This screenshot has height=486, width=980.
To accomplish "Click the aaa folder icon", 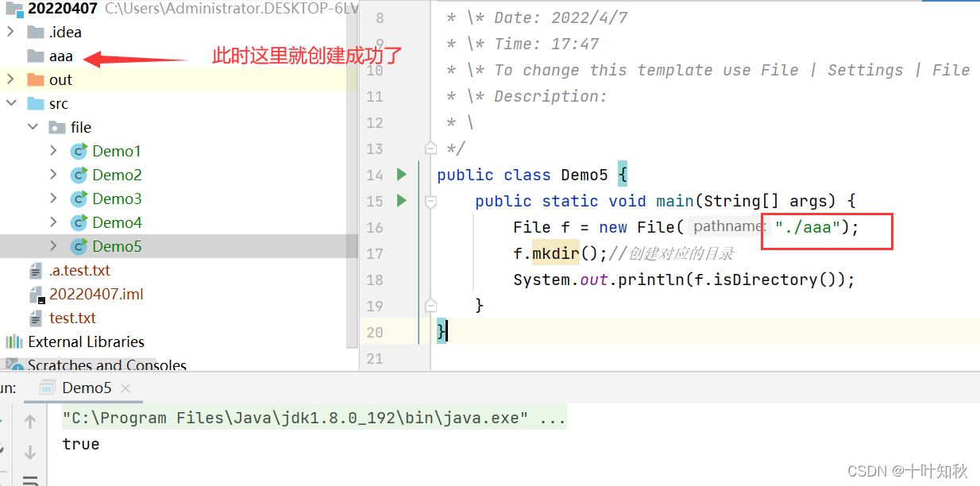I will pos(36,56).
